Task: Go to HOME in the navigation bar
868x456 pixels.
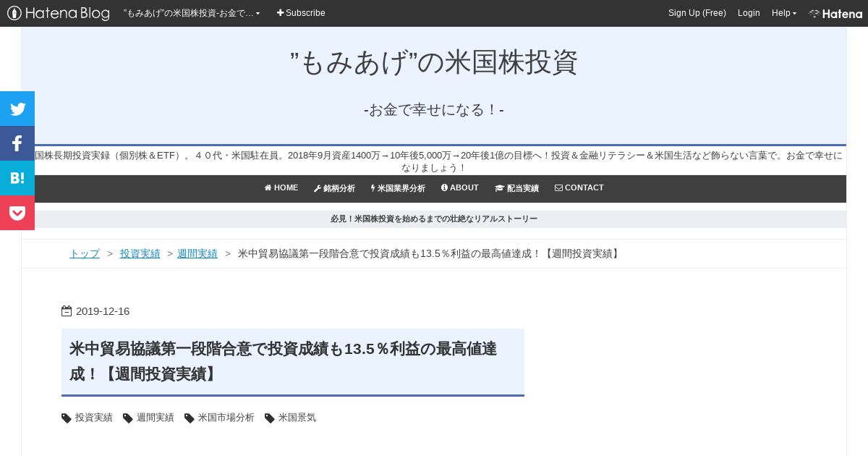Action: coord(281,188)
